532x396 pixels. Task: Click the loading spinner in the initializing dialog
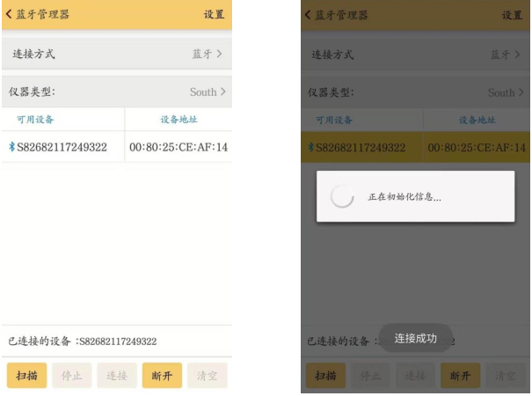coord(341,197)
